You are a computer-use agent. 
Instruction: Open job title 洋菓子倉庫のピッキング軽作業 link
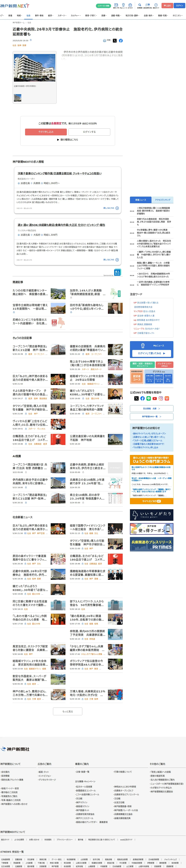pos(59,174)
